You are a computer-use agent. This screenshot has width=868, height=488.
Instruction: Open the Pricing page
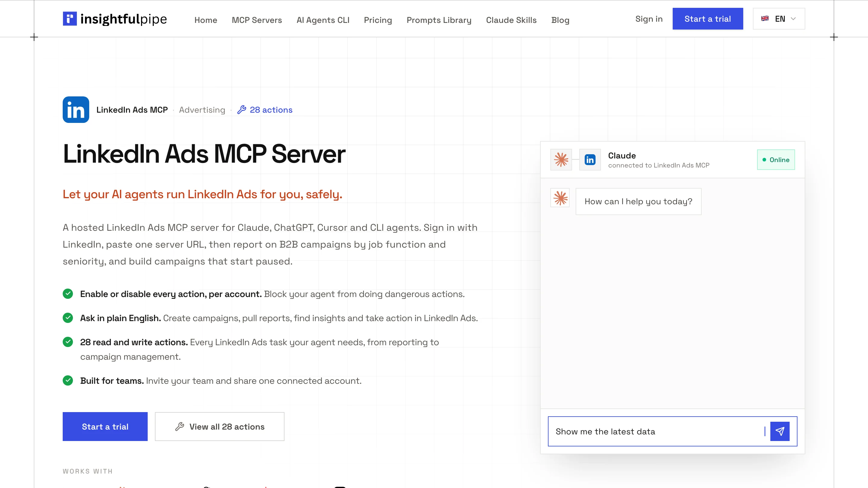[x=378, y=20]
